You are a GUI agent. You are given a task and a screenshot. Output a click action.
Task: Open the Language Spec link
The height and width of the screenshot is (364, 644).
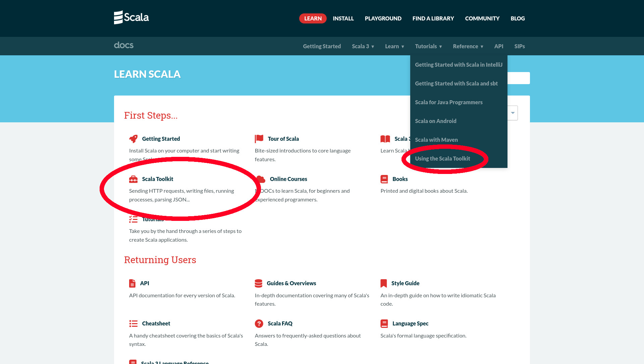tap(410, 323)
